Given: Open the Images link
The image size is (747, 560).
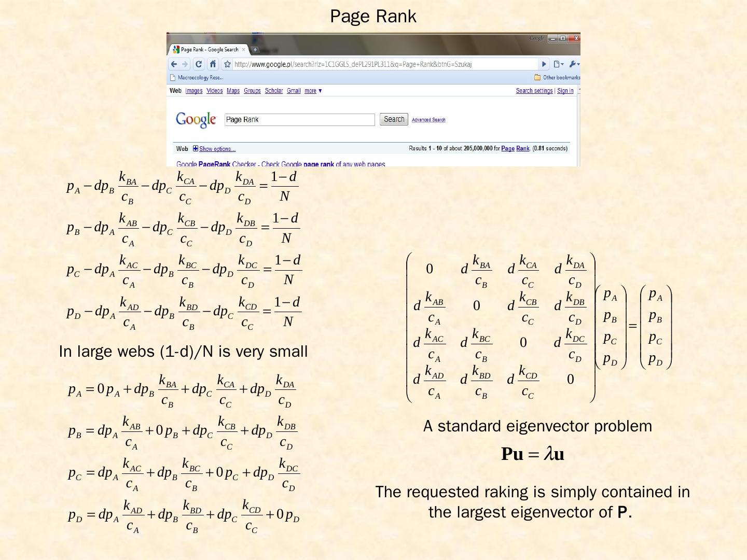Looking at the screenshot, I should coord(194,91).
